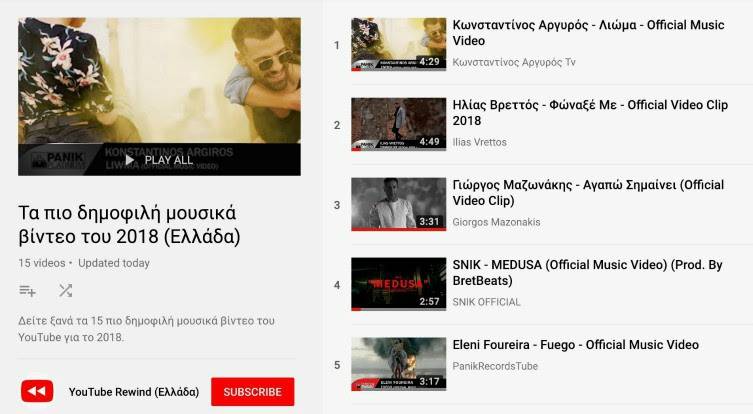Click the Λιώμα - Official Music Video title
The image size is (753, 414).
coord(588,33)
